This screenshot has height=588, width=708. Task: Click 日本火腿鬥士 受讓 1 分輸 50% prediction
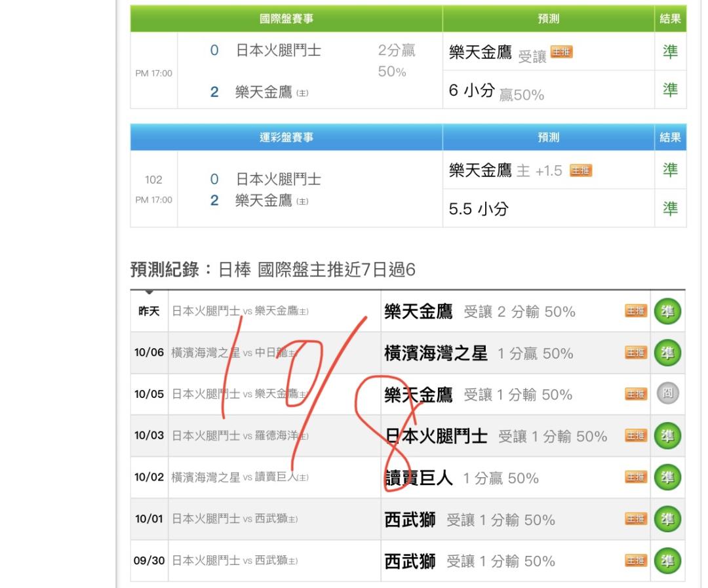[x=496, y=437]
